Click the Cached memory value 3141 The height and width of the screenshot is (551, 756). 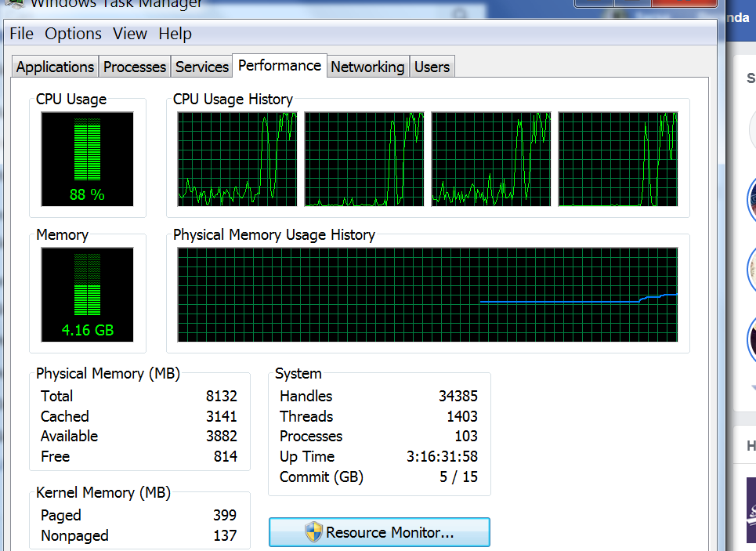[x=221, y=416]
